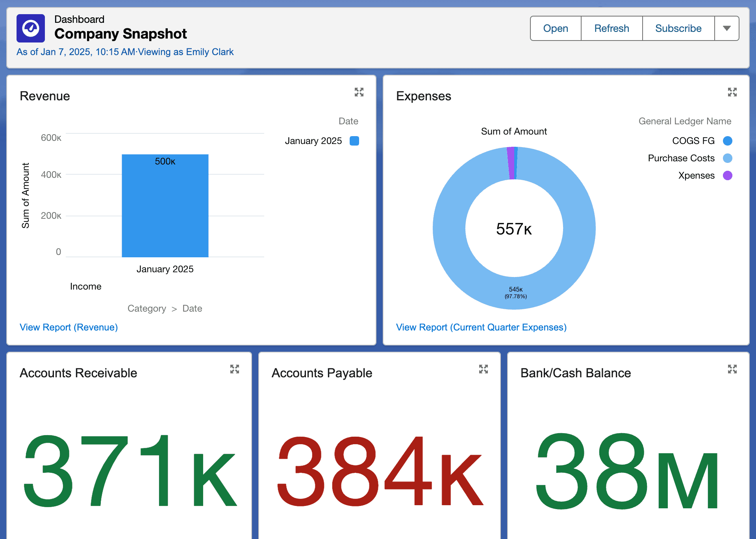The image size is (756, 539).
Task: Click the 'Viewing as Emily Clark' text
Action: click(186, 52)
